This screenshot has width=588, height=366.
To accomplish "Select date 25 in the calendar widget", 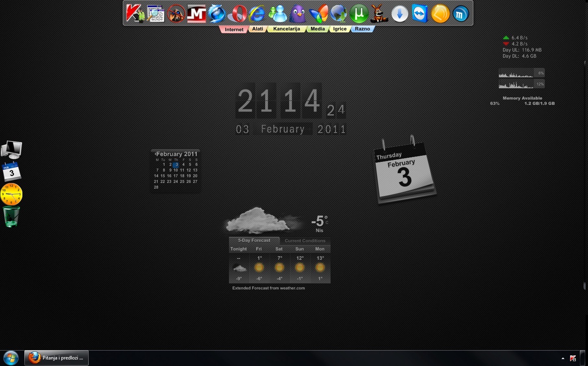I will click(182, 181).
